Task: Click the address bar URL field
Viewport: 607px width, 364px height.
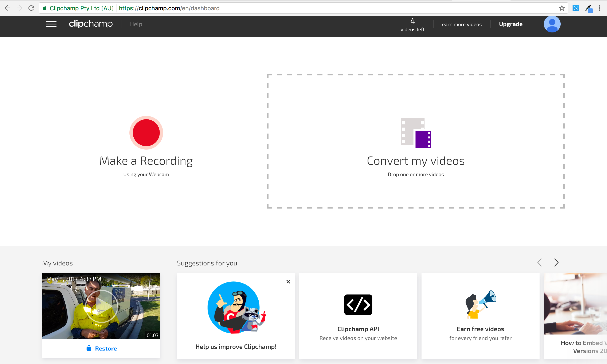Action: pyautogui.click(x=303, y=8)
